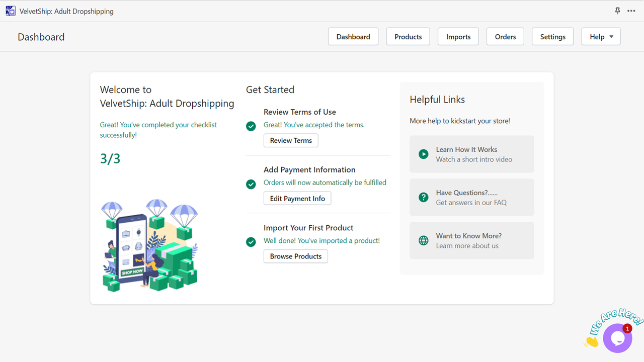The width and height of the screenshot is (644, 362).
Task: Click the green checkmark next to Review Terms of Use
Action: [x=251, y=126]
